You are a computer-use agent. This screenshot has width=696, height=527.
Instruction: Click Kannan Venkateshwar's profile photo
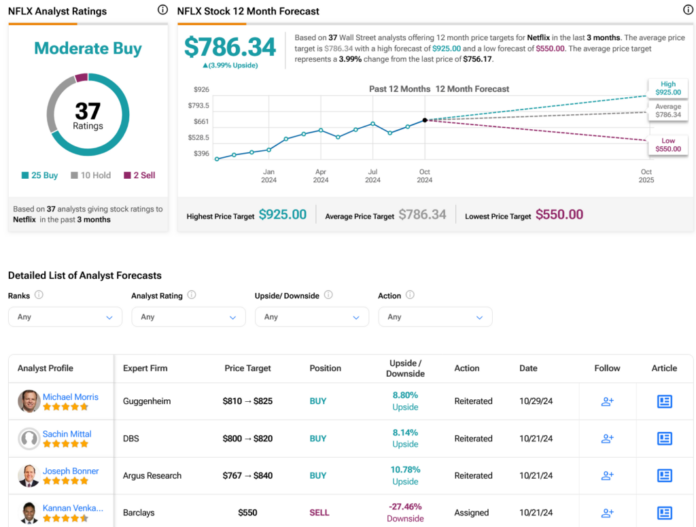29,513
